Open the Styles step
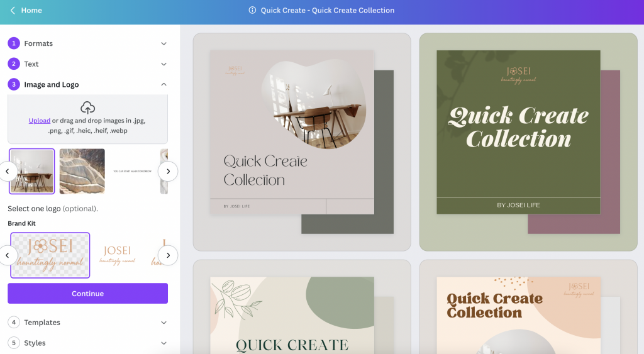Screen dimensions: 644x354 tap(87, 343)
